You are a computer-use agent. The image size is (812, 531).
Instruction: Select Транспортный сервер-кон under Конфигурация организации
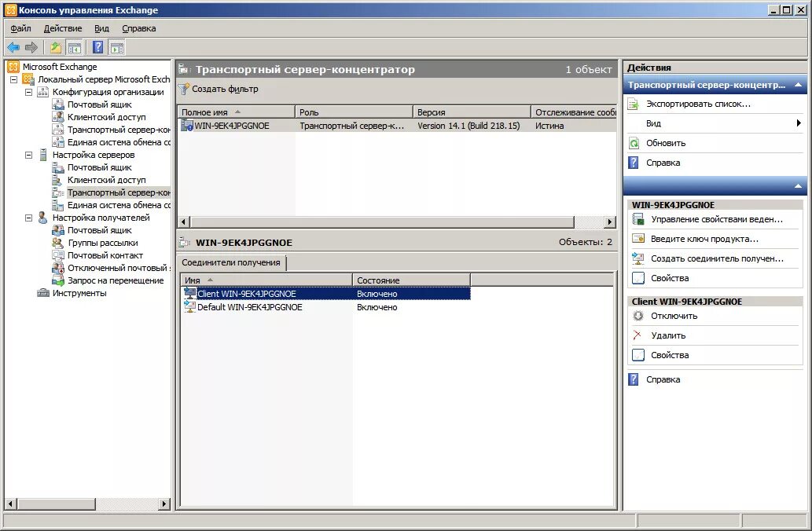coord(119,130)
